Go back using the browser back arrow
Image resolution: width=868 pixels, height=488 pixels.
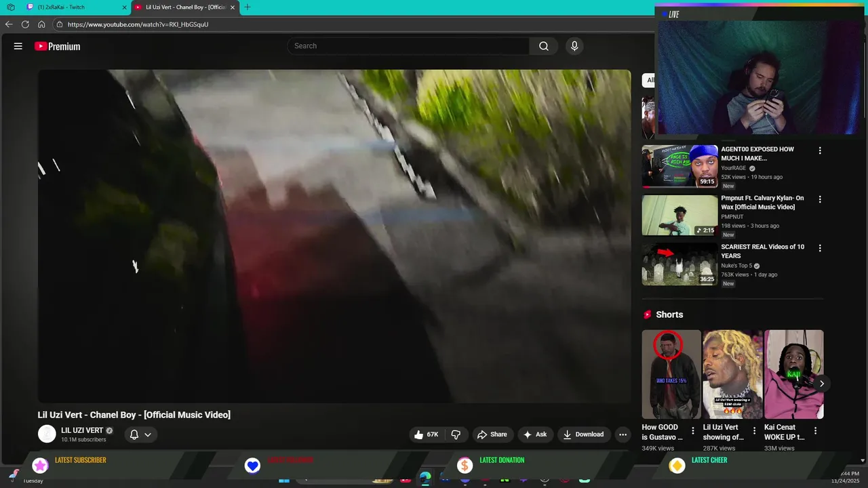(9, 24)
